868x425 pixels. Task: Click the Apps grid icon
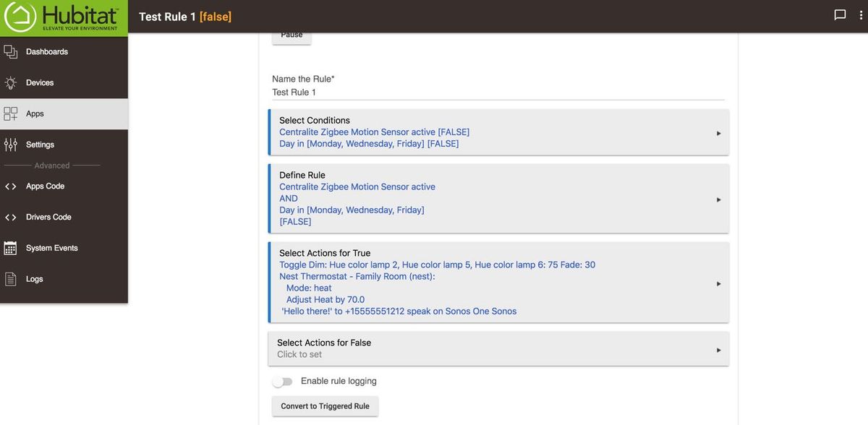pos(10,113)
